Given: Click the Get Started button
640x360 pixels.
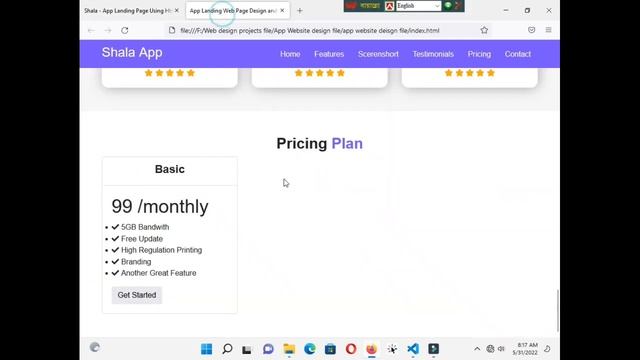Looking at the screenshot, I should point(137,295).
